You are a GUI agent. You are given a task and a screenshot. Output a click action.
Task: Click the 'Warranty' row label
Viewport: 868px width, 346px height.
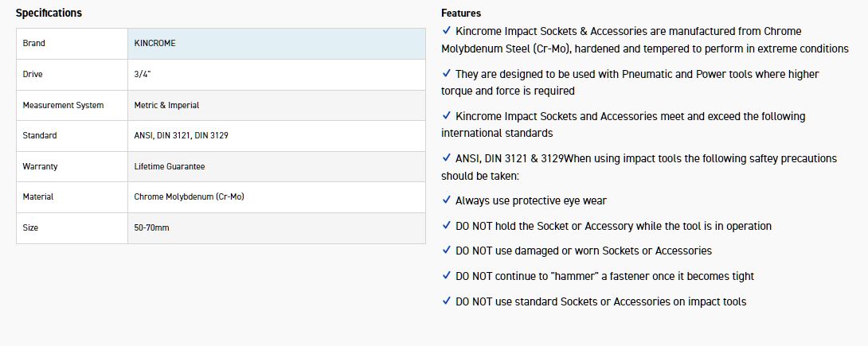[40, 167]
